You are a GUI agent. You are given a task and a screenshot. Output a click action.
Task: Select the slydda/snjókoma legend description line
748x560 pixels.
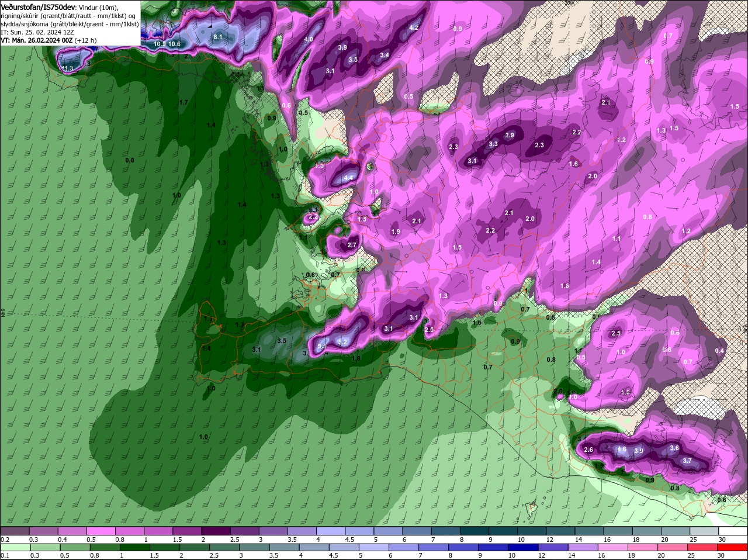click(70, 24)
